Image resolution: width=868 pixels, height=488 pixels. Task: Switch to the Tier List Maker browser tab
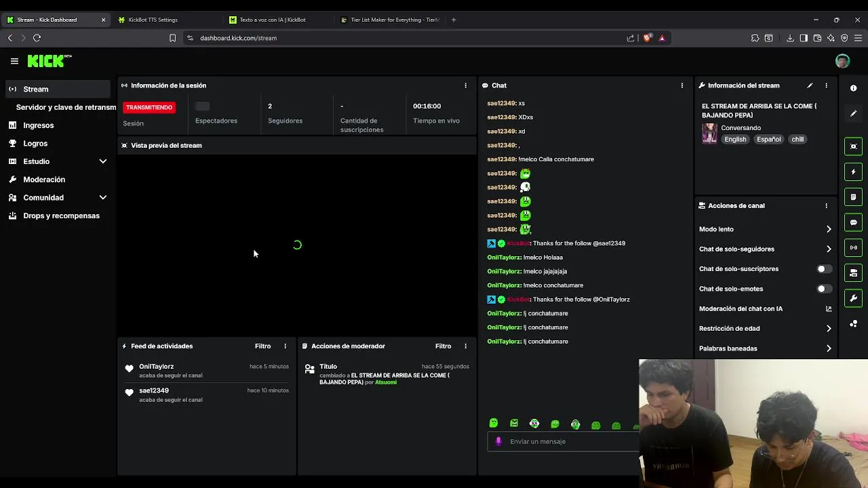pyautogui.click(x=390, y=20)
